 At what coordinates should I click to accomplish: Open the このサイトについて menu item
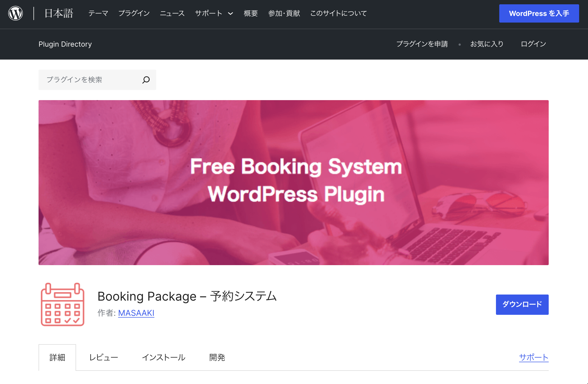pyautogui.click(x=338, y=13)
